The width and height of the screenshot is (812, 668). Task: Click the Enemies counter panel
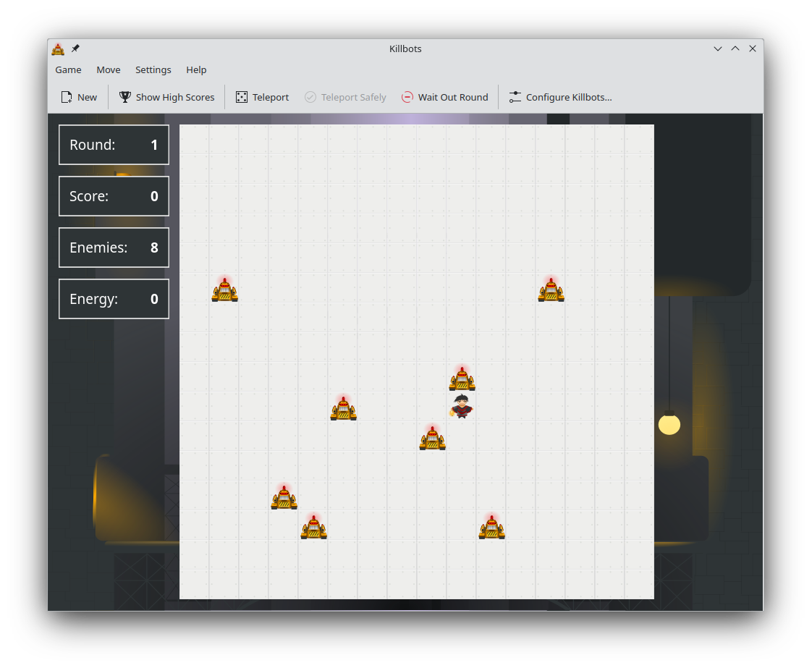[114, 248]
